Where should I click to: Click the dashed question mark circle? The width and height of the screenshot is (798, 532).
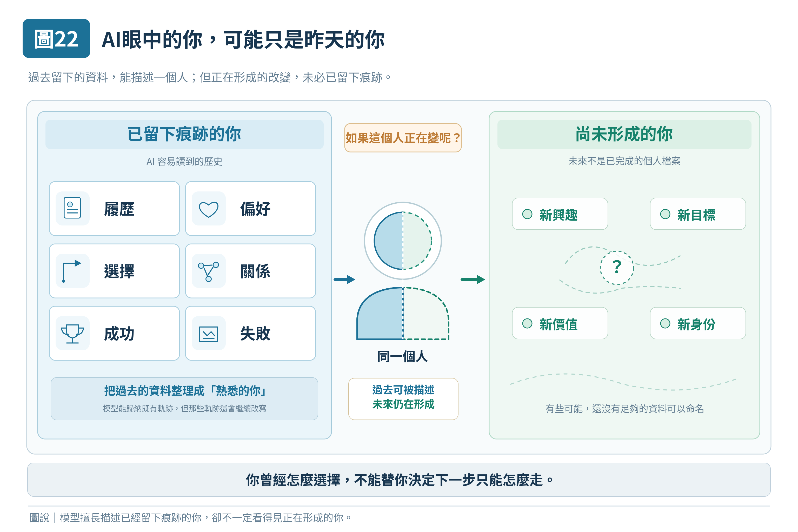tap(617, 268)
